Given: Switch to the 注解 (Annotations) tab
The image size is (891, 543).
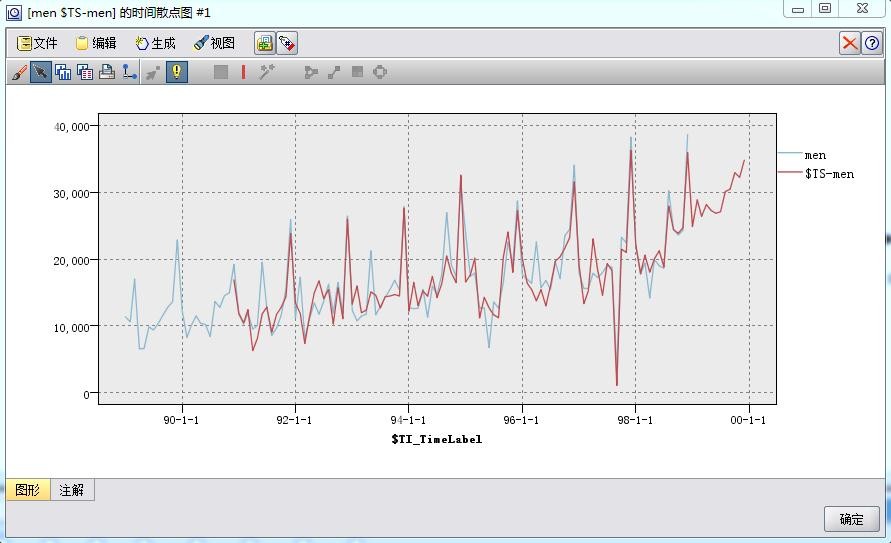Looking at the screenshot, I should [72, 490].
